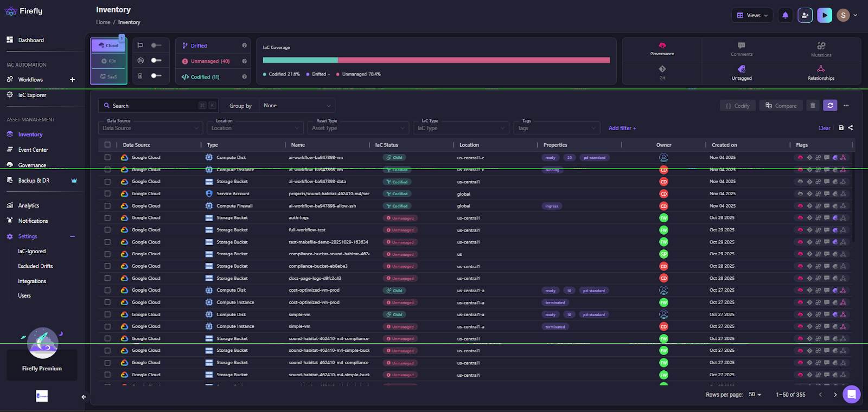Click codified teal segment of IaC Coverage bar
This screenshot has width=868, height=412.
pyautogui.click(x=300, y=60)
